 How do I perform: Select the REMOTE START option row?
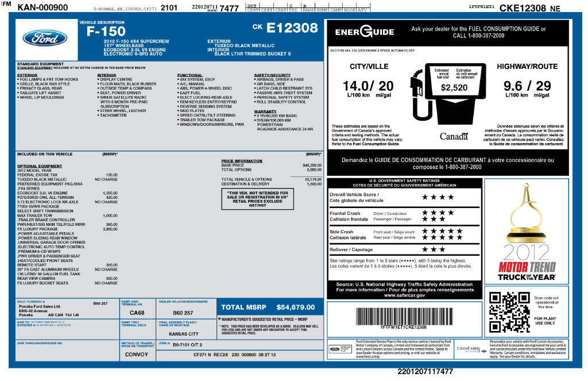(x=67, y=265)
